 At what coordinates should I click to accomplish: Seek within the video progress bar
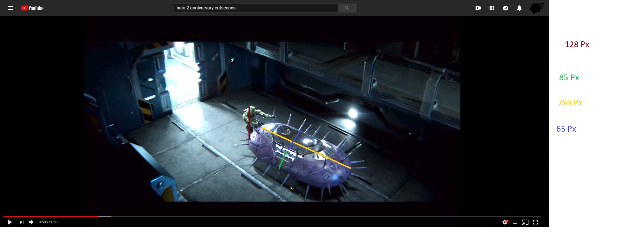(x=272, y=216)
